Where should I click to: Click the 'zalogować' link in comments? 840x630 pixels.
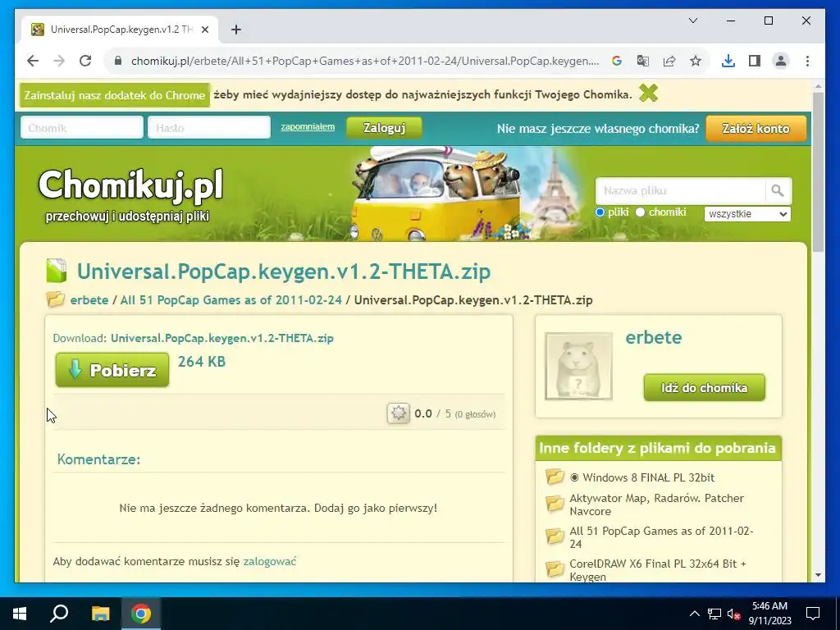coord(269,561)
